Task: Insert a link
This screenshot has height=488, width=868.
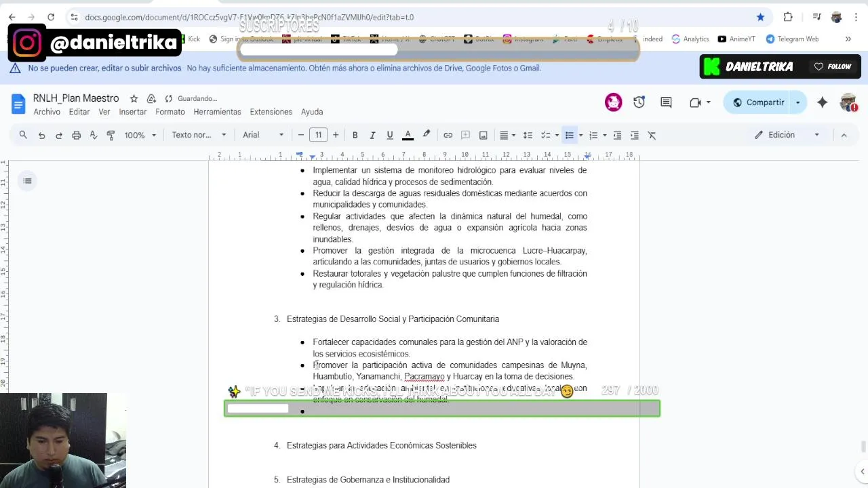Action: click(448, 135)
